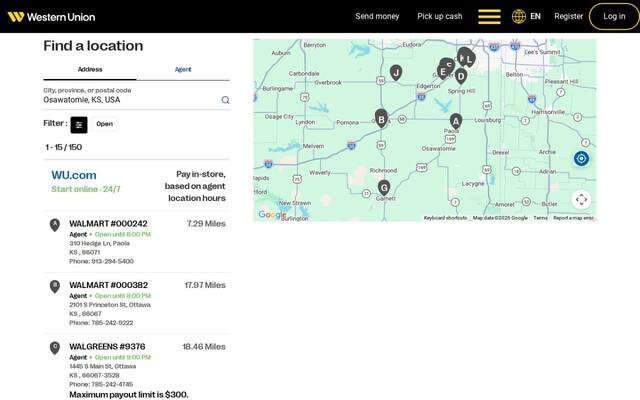Screen dimensions: 640x400
Task: Open Send money in header
Action: [x=377, y=16]
